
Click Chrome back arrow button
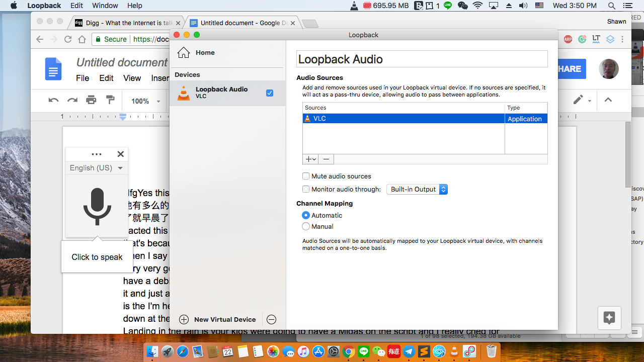pyautogui.click(x=40, y=39)
